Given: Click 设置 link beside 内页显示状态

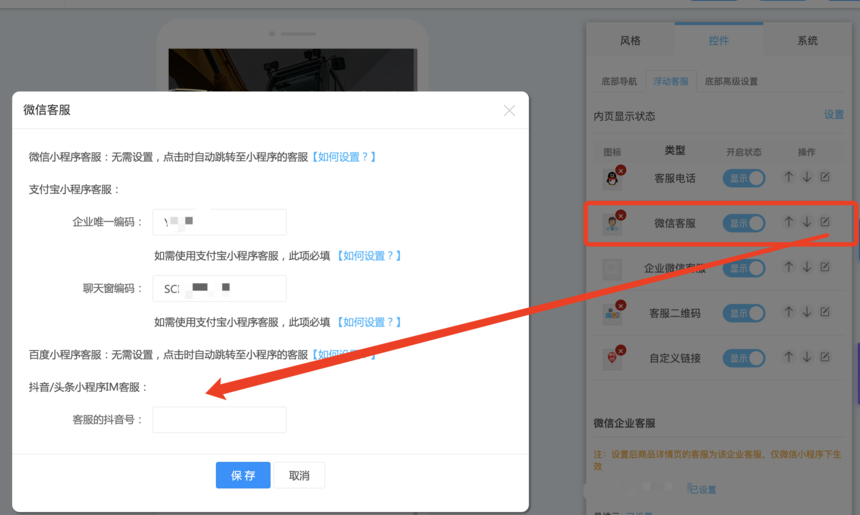Looking at the screenshot, I should (834, 115).
